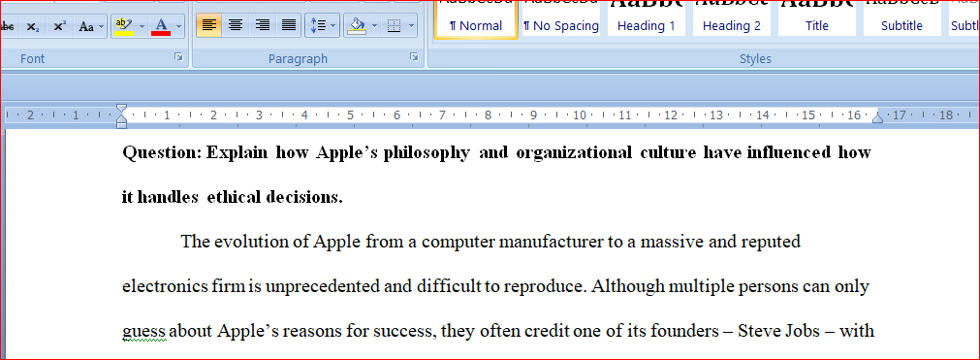Click the first line indent ruler marker
The image size is (980, 360).
(122, 109)
